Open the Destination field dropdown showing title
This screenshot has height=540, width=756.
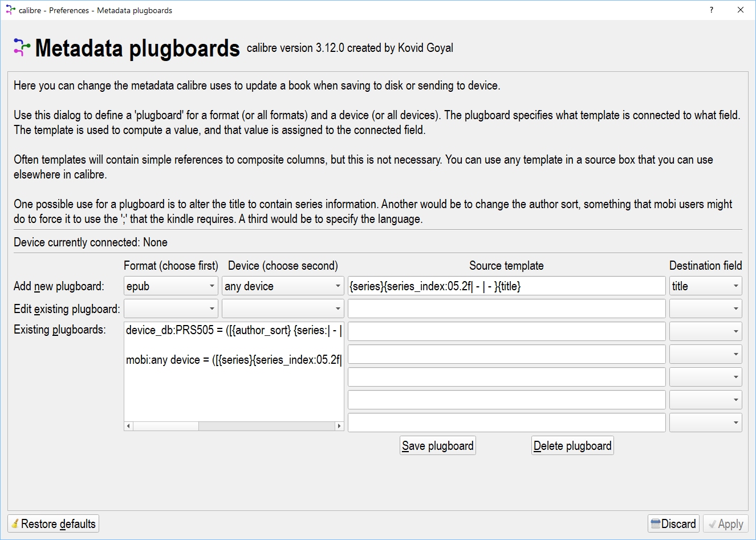pos(705,286)
